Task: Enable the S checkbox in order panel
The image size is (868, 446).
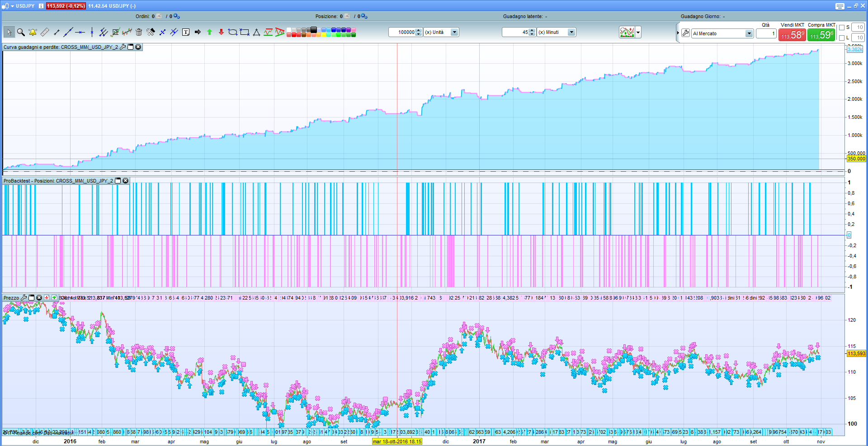Action: coord(842,28)
